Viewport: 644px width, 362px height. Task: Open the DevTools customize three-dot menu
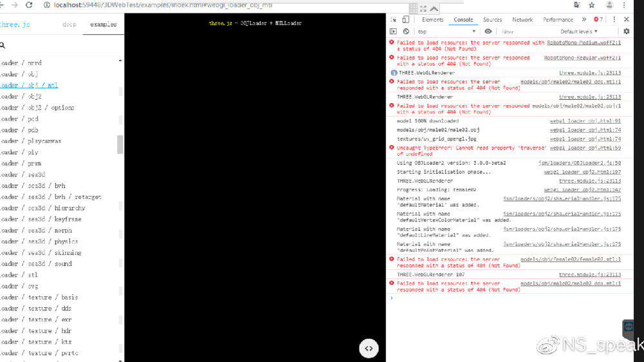point(614,19)
